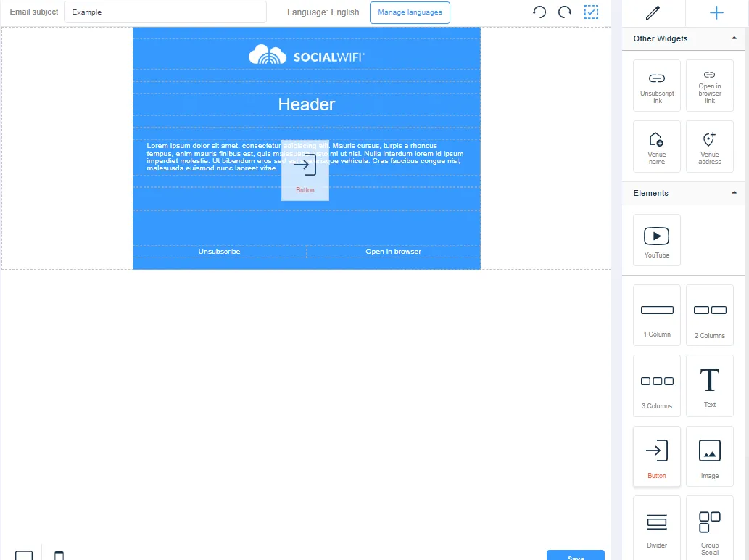Screen dimensions: 749x560
Task: Collapse the Elements section
Action: coord(734,193)
